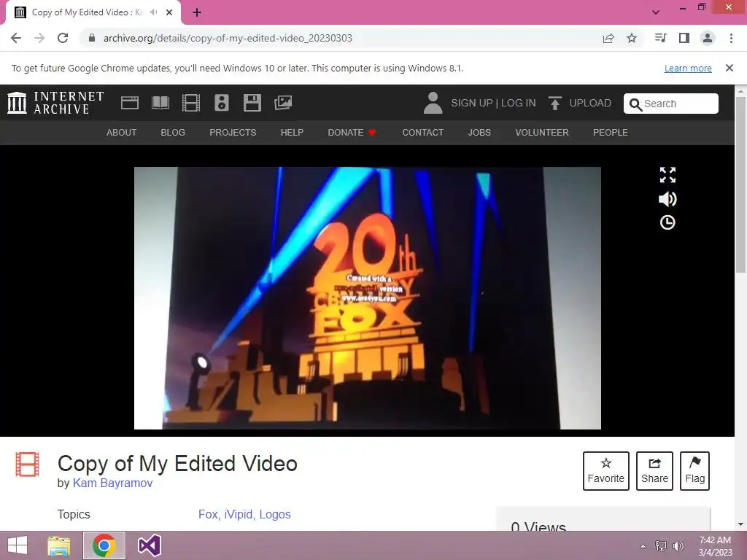Click the LOG IN link

pos(519,103)
